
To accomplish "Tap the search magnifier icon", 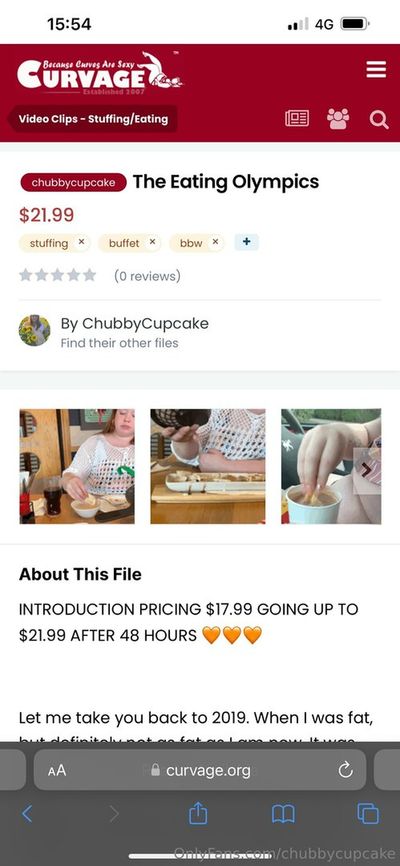I will click(x=379, y=119).
